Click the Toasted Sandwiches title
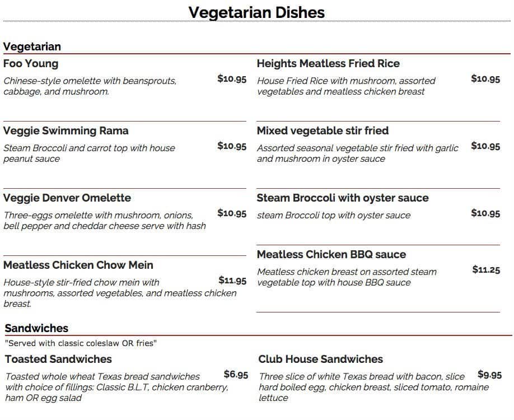514x420 pixels. coord(58,359)
